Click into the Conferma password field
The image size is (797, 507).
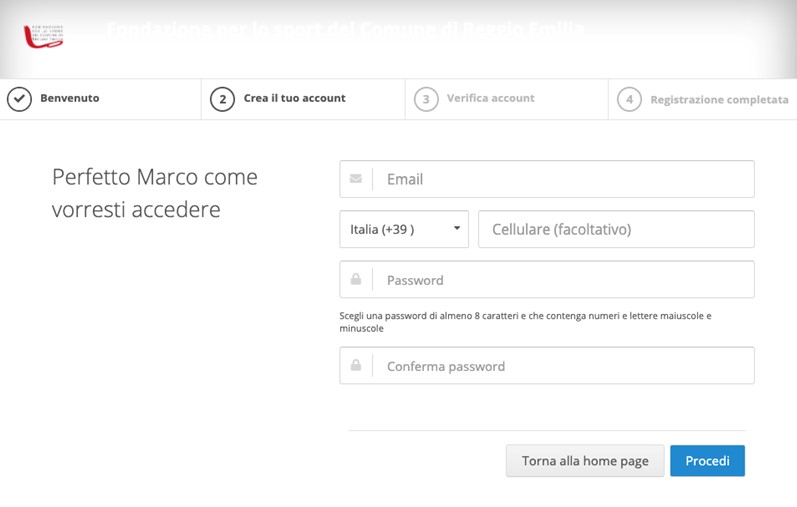(564, 366)
